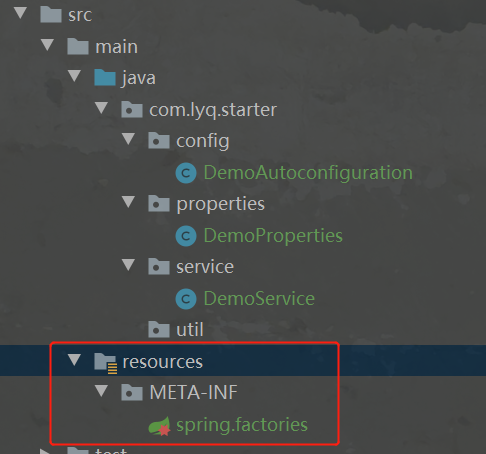Screen dimensions: 486x454
Task: Click the META-INF folder icon
Action: click(132, 392)
